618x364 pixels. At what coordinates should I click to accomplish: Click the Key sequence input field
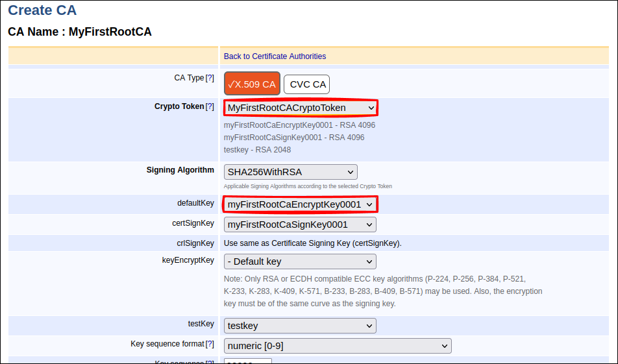point(248,361)
